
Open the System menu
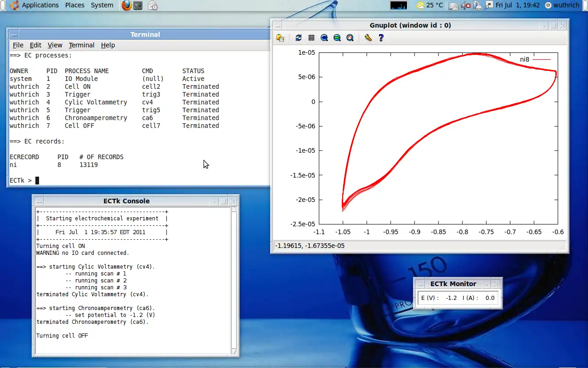[102, 6]
